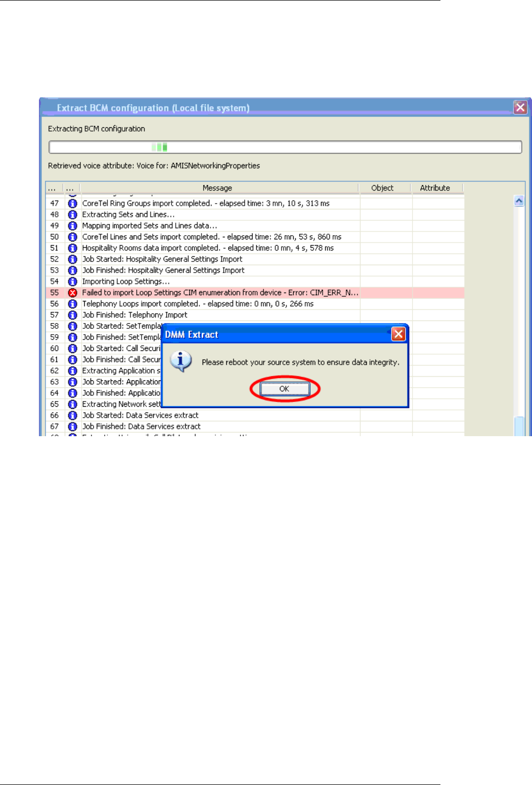Image resolution: width=532 pixels, height=785 pixels.
Task: Click the info icon on row 52
Action: 73,259
